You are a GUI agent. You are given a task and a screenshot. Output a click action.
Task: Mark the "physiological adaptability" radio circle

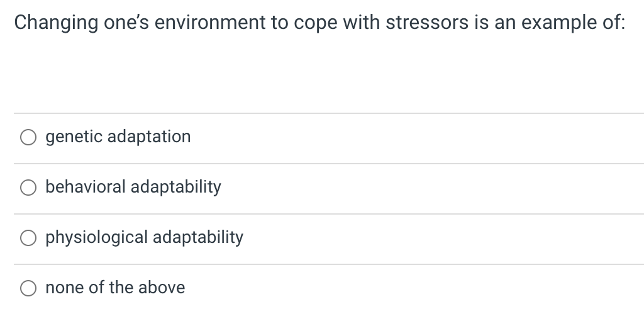pyautogui.click(x=28, y=238)
